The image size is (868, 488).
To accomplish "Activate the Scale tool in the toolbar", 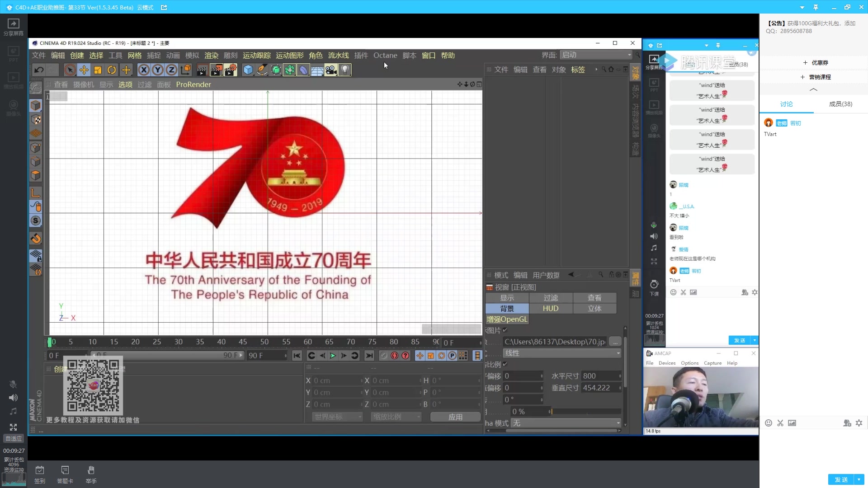I will click(98, 70).
